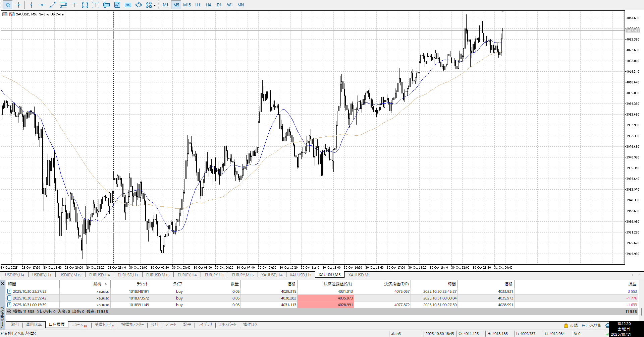The image size is (644, 337).
Task: Pick the horizontal line drawing tool
Action: [42, 5]
